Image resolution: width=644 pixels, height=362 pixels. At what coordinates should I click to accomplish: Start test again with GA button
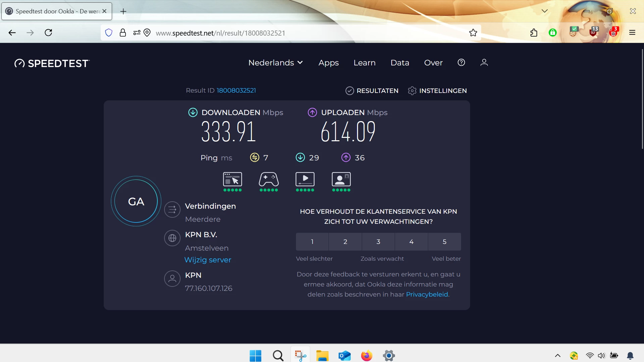[136, 201]
